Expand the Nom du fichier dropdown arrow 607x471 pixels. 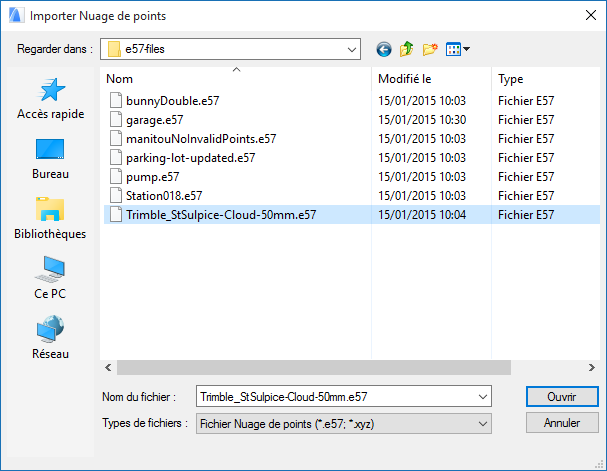[x=482, y=397]
